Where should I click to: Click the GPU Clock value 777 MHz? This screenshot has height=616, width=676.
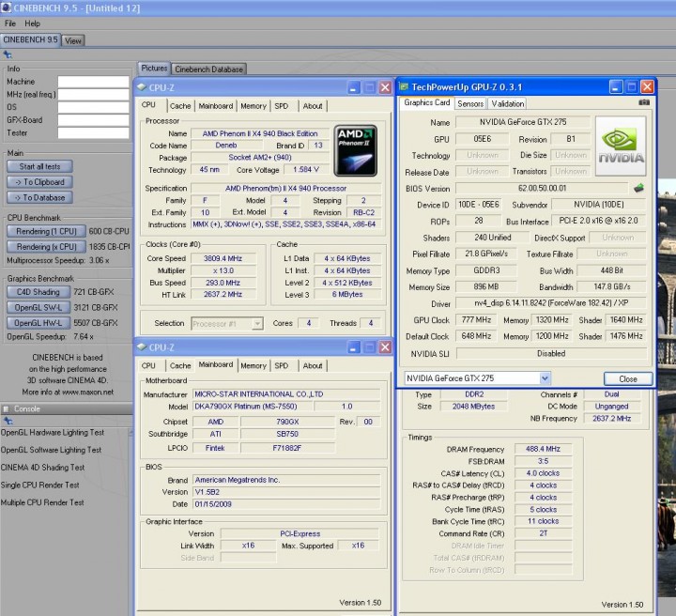(x=476, y=319)
